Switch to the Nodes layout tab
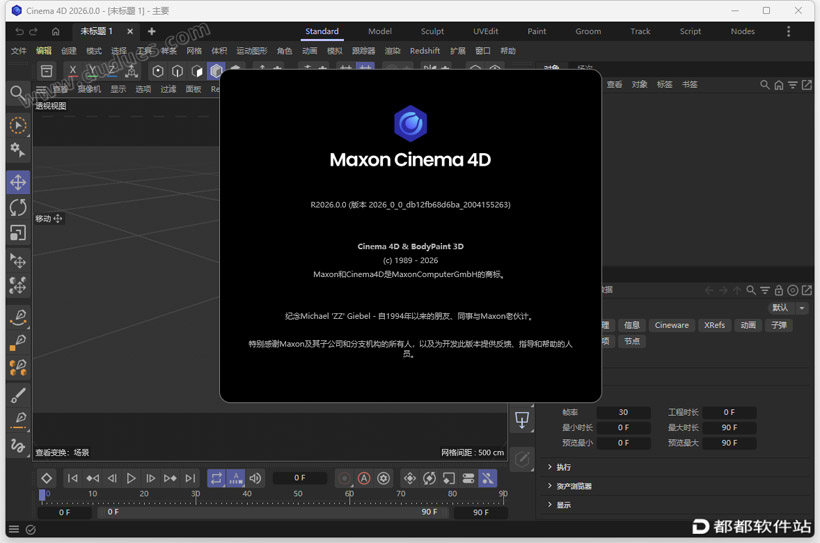This screenshot has width=820, height=543. coord(743,31)
